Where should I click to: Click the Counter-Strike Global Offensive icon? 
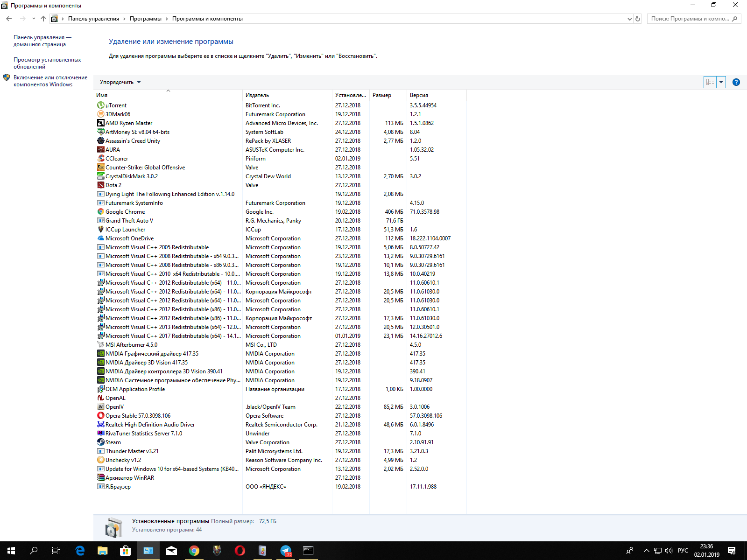pos(100,168)
